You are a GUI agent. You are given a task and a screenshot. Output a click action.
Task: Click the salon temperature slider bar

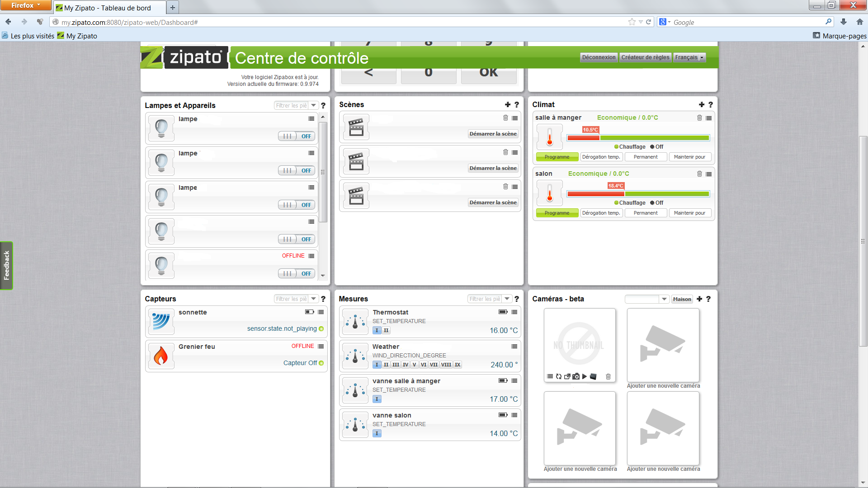[638, 194]
